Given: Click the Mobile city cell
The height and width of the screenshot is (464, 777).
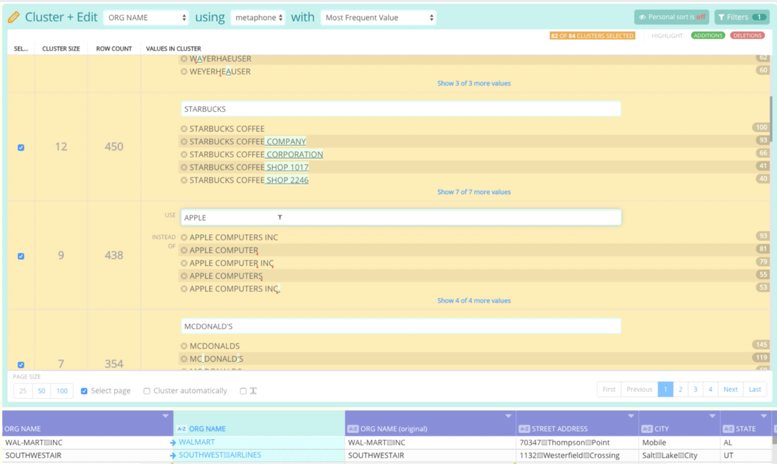Looking at the screenshot, I should click(679, 442).
